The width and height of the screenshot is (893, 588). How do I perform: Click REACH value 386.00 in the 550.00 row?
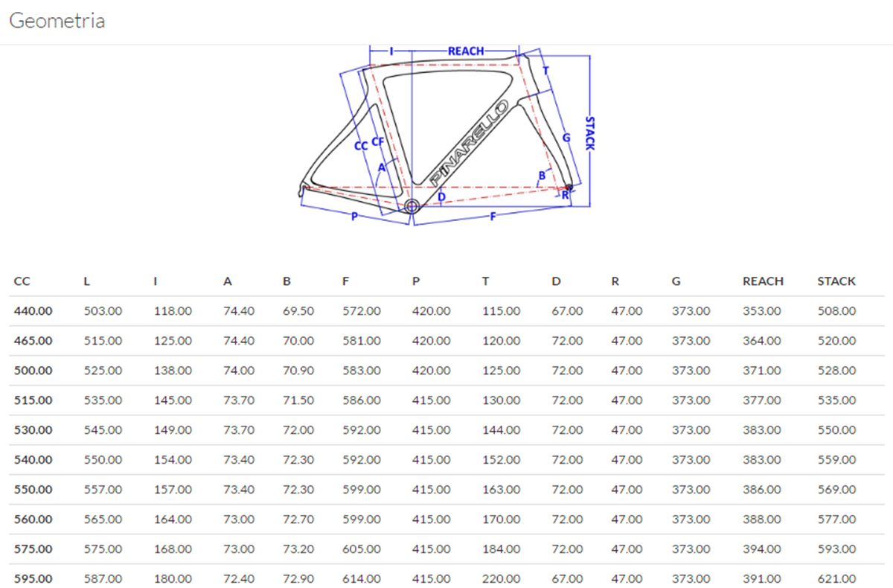762,490
